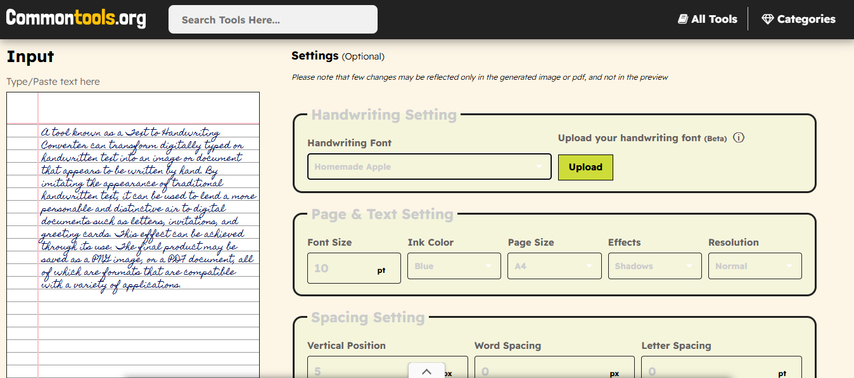Viewport: 854px width, 378px height.
Task: Click the Upload font button
Action: pyautogui.click(x=585, y=167)
